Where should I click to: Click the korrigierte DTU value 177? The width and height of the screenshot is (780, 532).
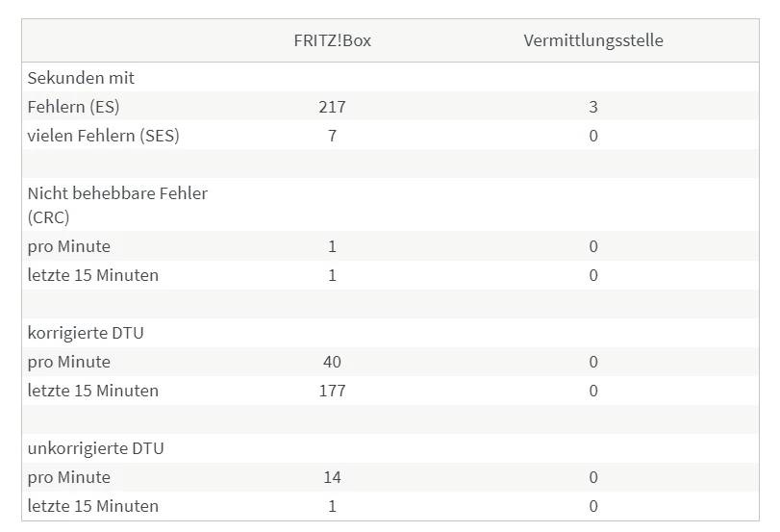click(x=333, y=391)
